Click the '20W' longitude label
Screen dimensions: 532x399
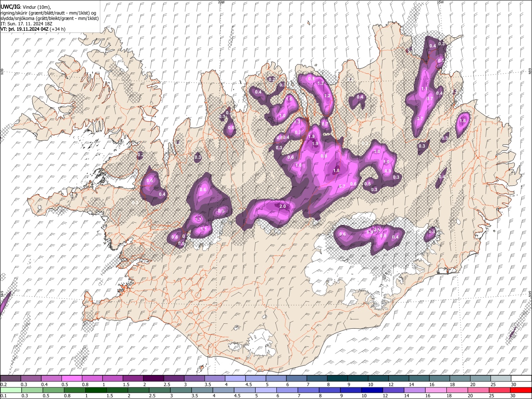click(221, 2)
